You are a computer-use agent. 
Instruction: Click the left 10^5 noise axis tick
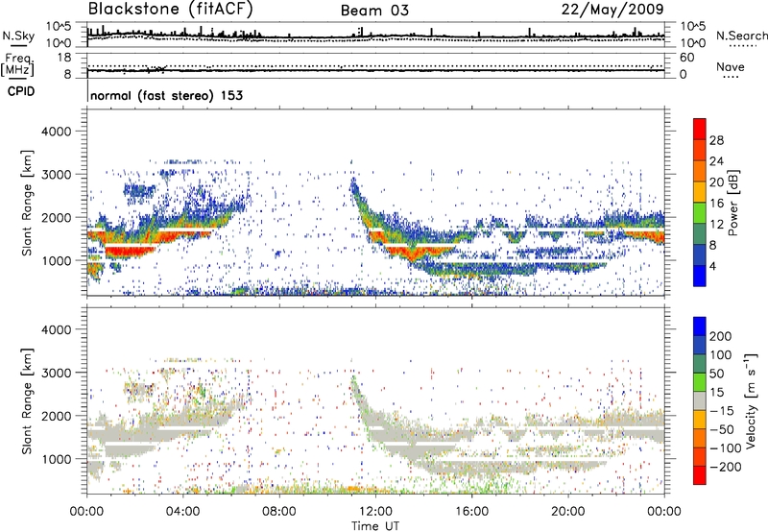(59, 27)
